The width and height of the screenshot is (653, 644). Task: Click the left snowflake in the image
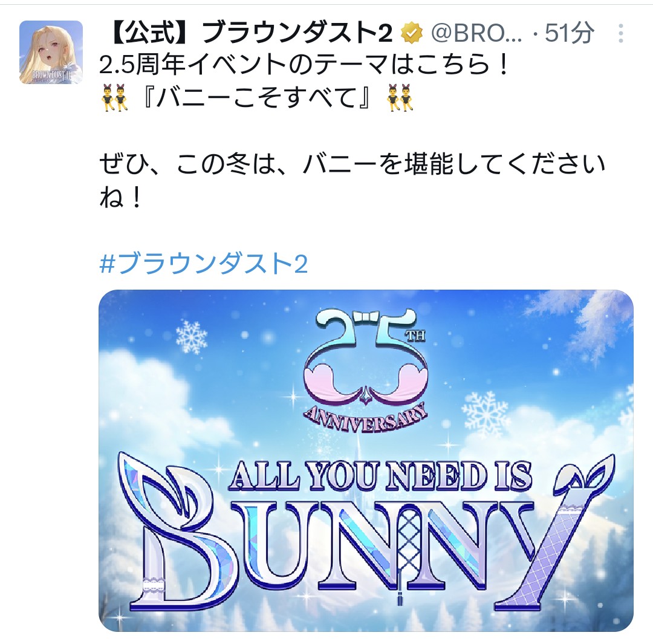(x=192, y=337)
